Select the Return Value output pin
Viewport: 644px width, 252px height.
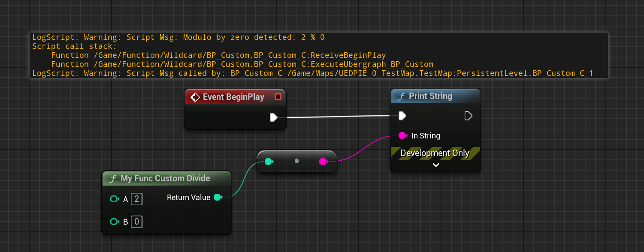218,197
